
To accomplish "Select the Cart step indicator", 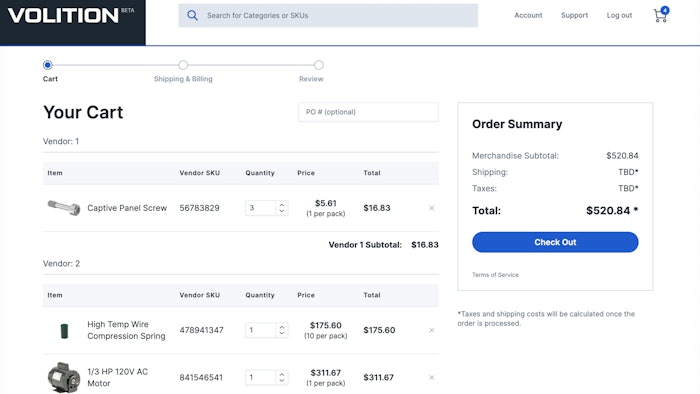I will click(x=48, y=65).
